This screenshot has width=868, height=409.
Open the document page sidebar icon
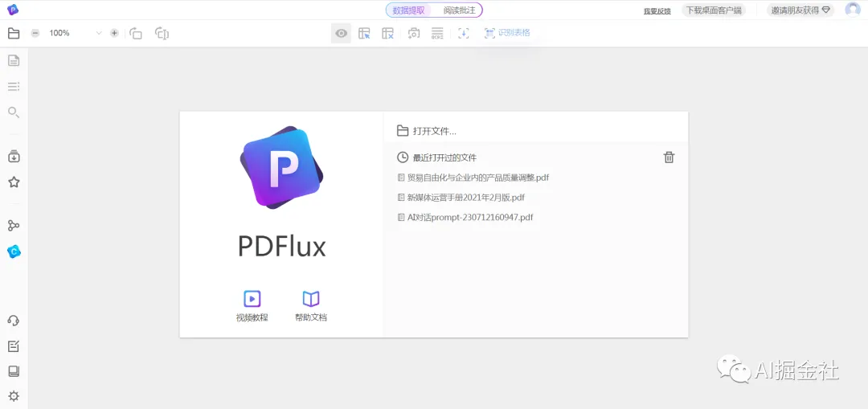(x=14, y=61)
